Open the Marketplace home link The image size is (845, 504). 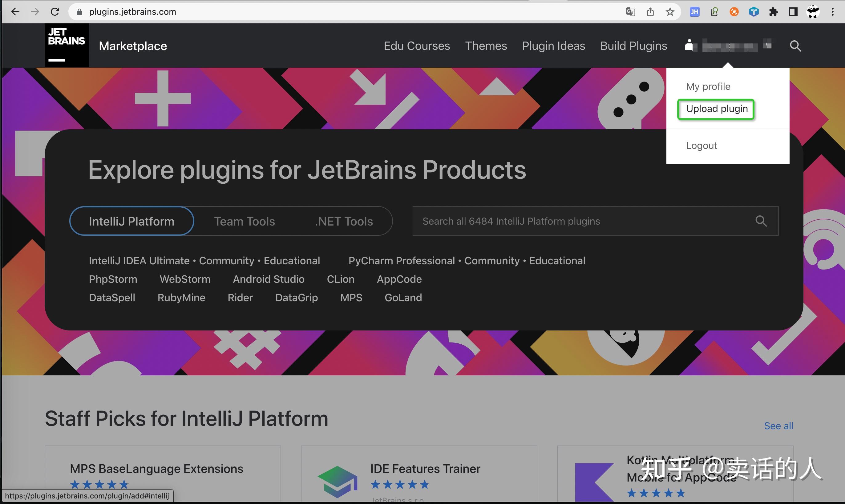pos(133,46)
